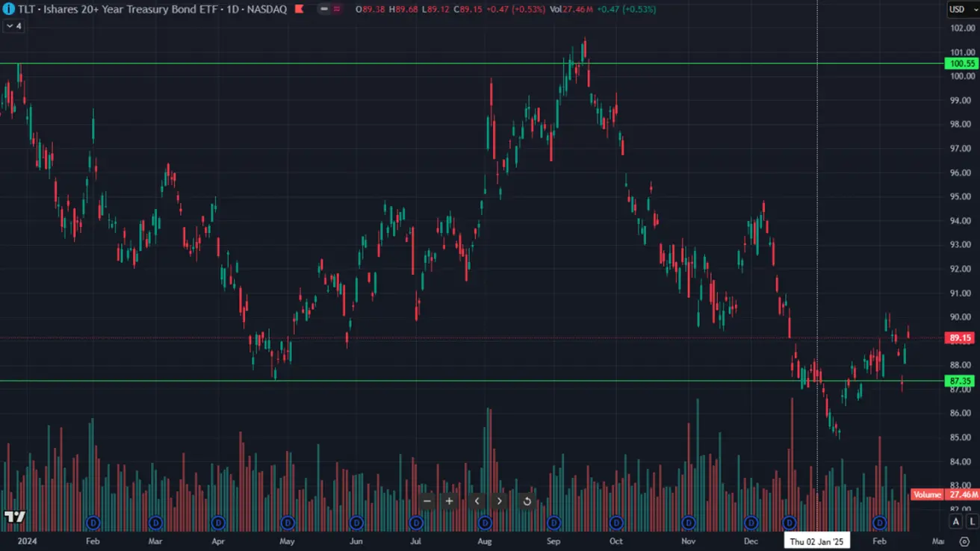The image size is (980, 551).
Task: Open chart settings hexagon gear icon
Action: (x=964, y=541)
